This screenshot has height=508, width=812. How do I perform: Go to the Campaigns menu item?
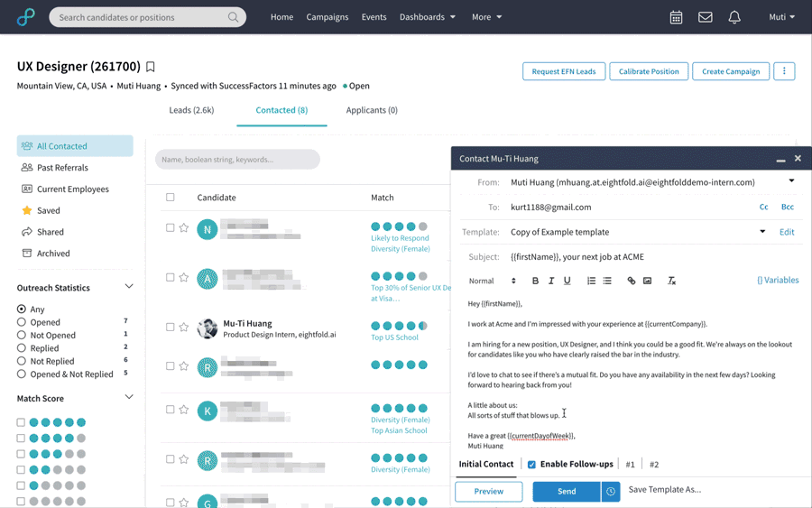tap(328, 17)
